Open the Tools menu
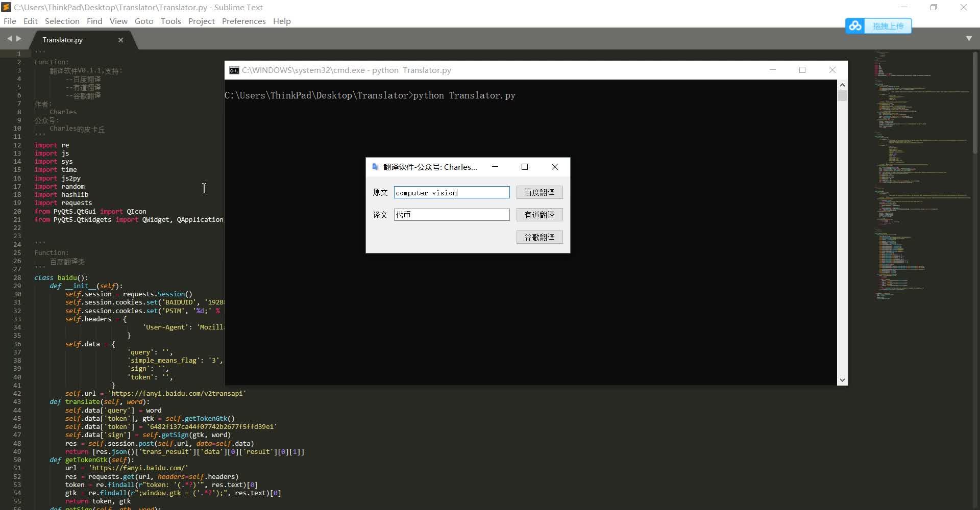Viewport: 980px width, 510px height. pyautogui.click(x=171, y=21)
